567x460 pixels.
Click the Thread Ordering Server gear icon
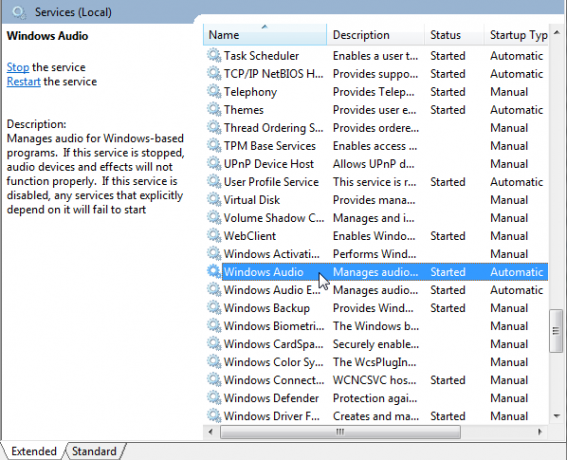214,128
